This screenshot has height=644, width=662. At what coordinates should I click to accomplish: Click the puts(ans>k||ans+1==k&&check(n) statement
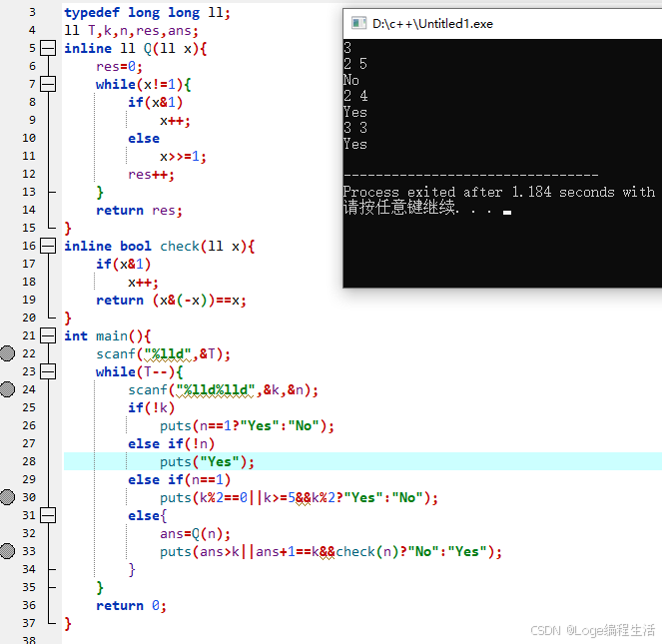pyautogui.click(x=331, y=551)
